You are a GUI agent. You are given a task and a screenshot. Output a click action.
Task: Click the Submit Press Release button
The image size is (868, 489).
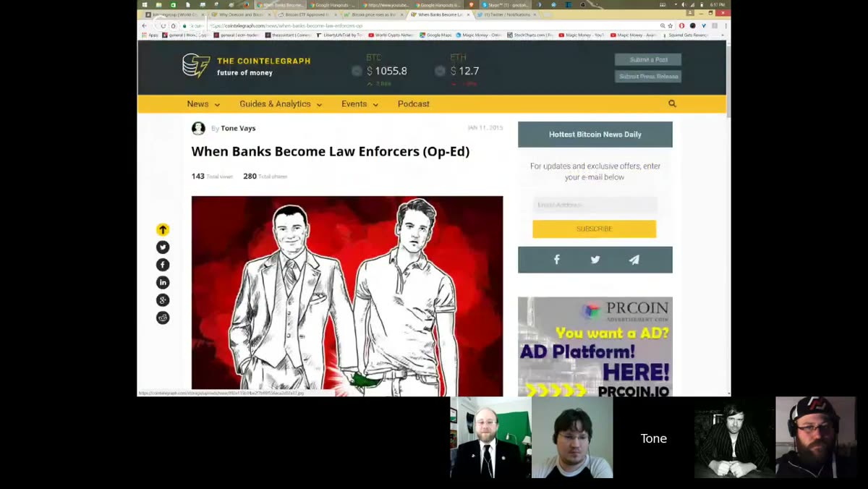[x=648, y=77]
